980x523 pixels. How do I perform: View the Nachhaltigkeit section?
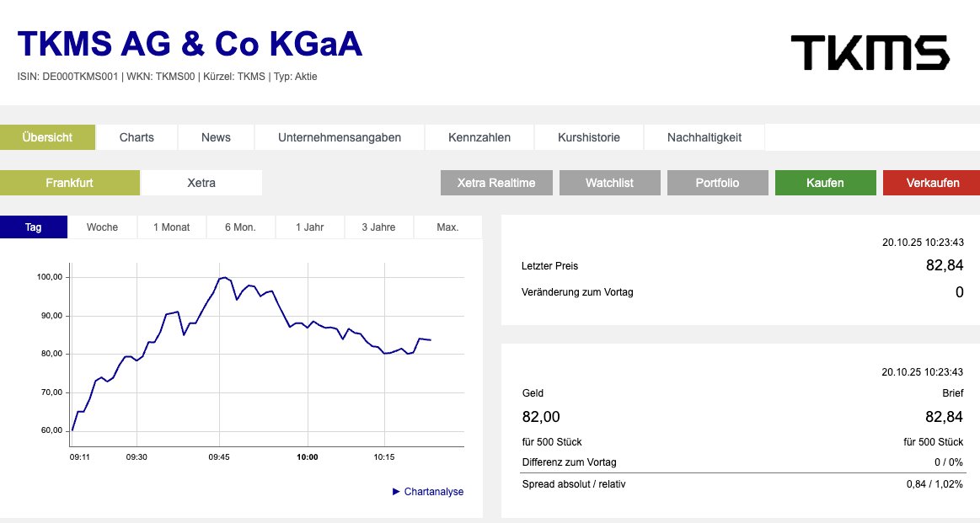[x=704, y=136]
